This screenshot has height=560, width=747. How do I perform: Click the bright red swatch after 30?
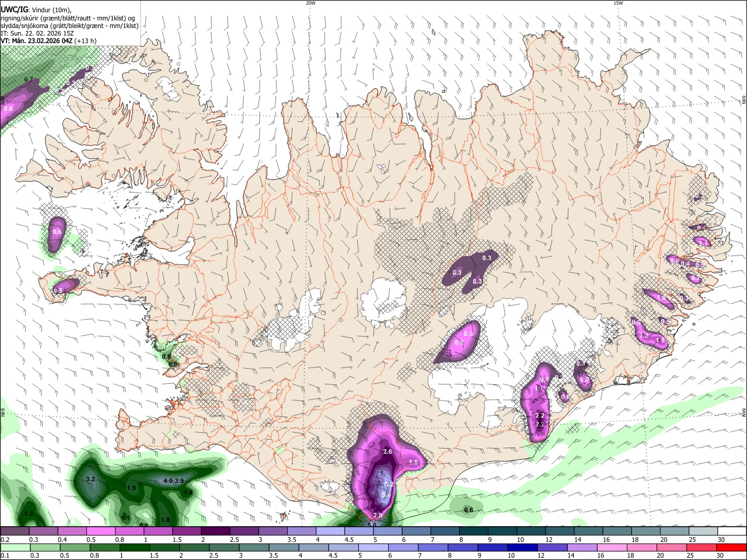pos(732,548)
